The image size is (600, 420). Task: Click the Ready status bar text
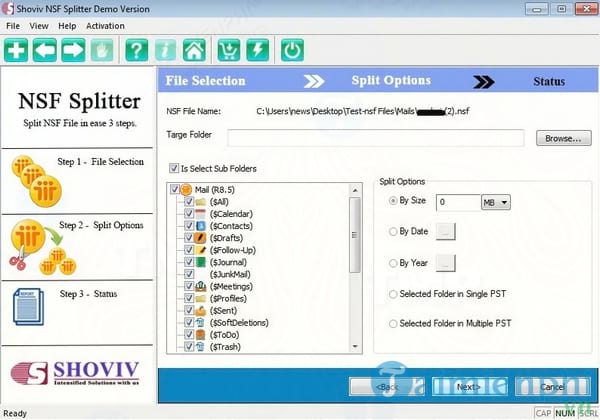tap(15, 413)
